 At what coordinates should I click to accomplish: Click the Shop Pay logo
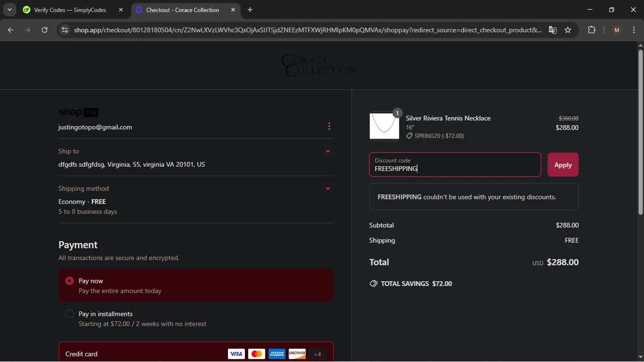pyautogui.click(x=79, y=112)
